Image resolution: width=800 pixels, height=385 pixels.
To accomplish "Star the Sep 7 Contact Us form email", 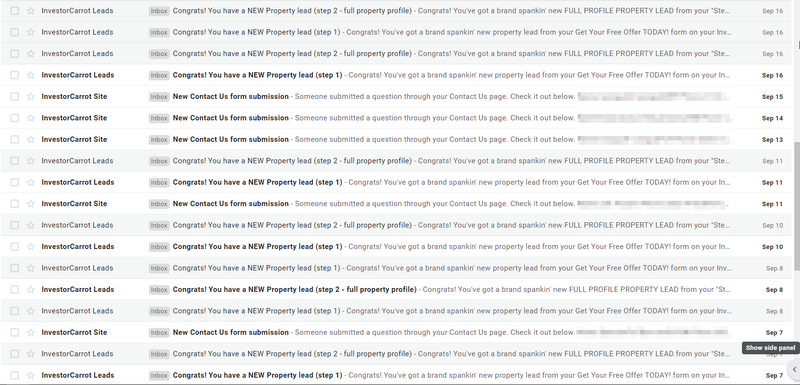I will [x=31, y=332].
